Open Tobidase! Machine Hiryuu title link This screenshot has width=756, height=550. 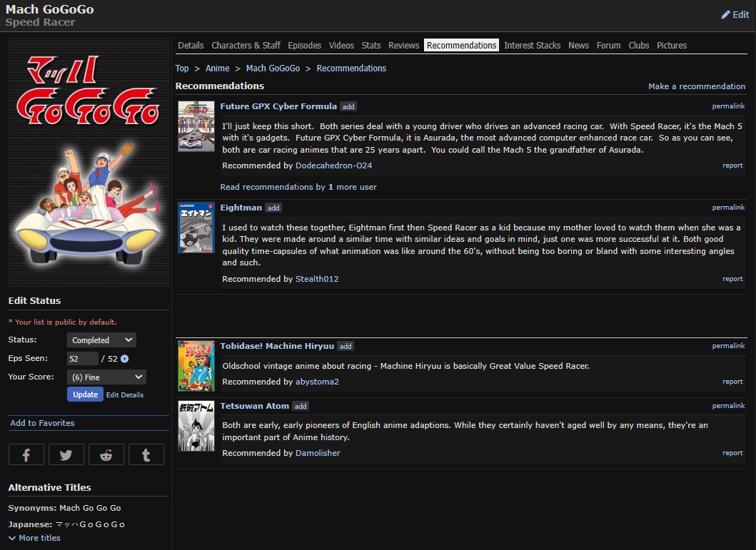pos(277,346)
